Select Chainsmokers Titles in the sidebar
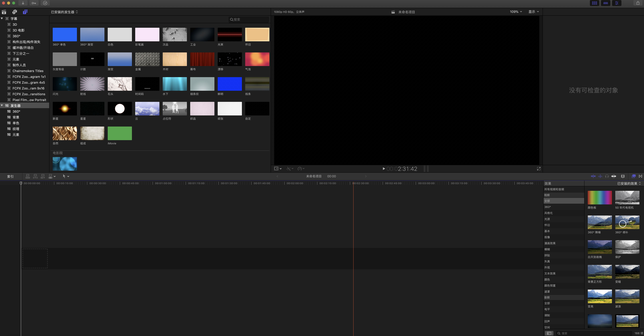This screenshot has height=336, width=644. pyautogui.click(x=28, y=71)
